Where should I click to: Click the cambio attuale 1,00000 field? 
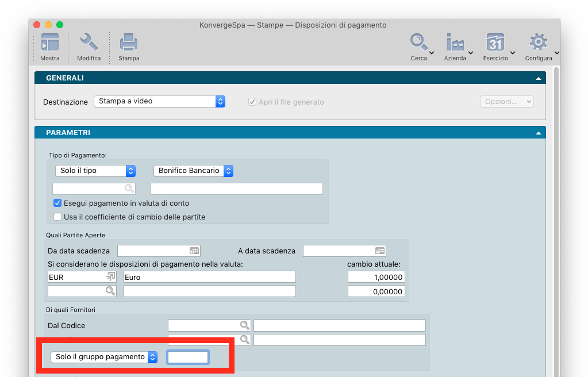tap(376, 277)
